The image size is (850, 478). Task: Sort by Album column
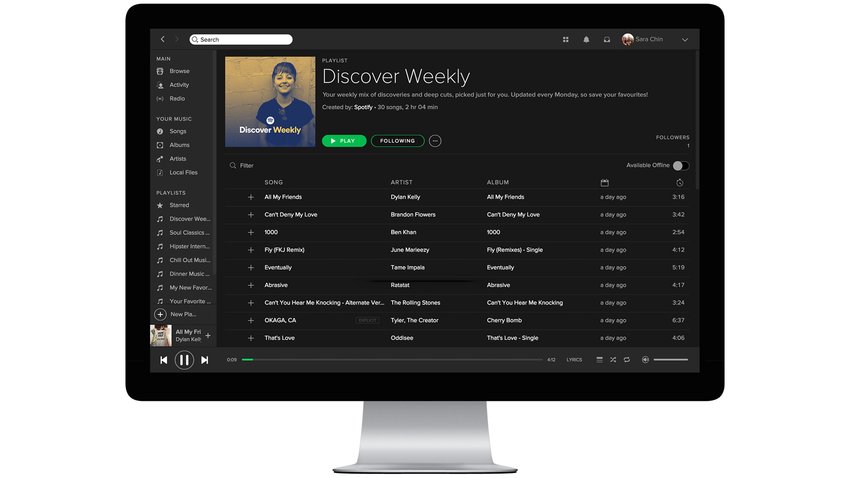(x=498, y=183)
